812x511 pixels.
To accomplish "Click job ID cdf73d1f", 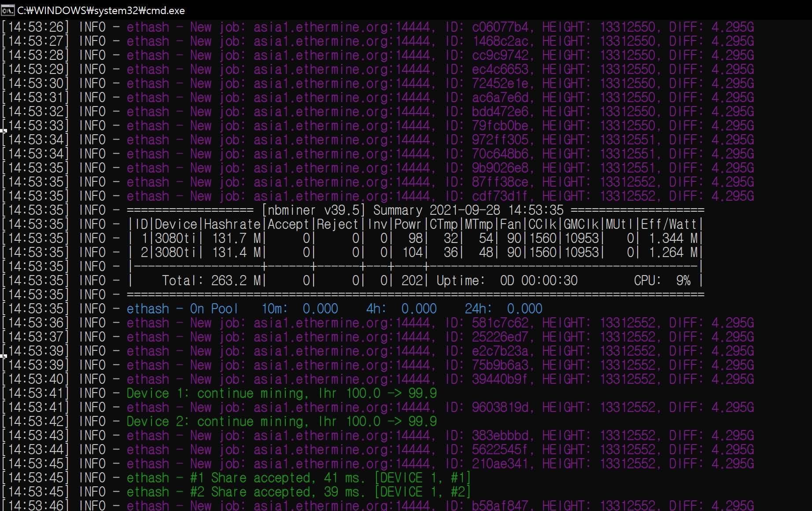I will pos(500,196).
